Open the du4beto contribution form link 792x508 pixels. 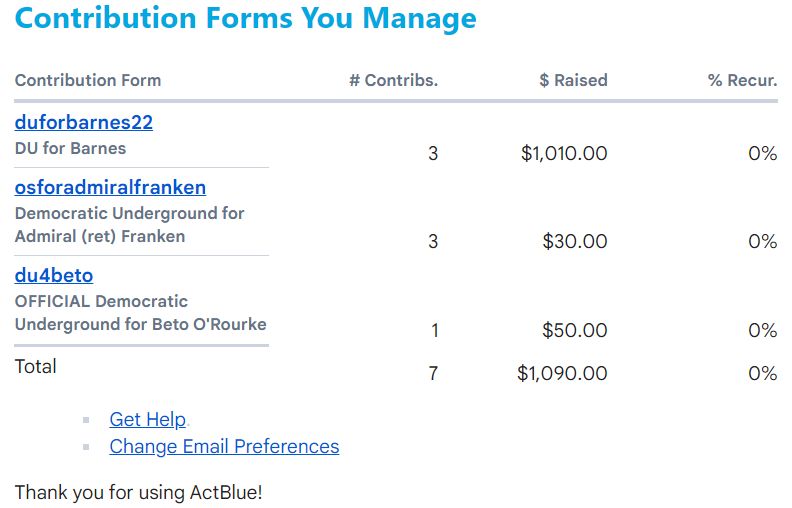coord(54,275)
